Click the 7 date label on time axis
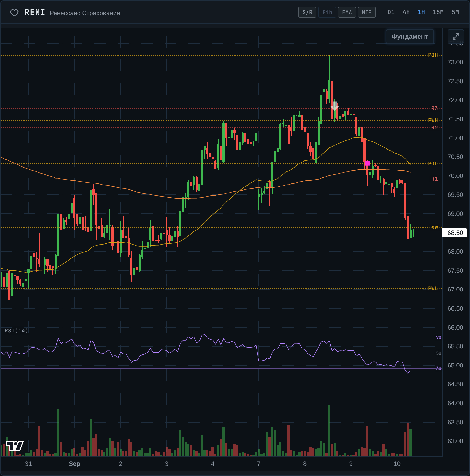 (259, 464)
